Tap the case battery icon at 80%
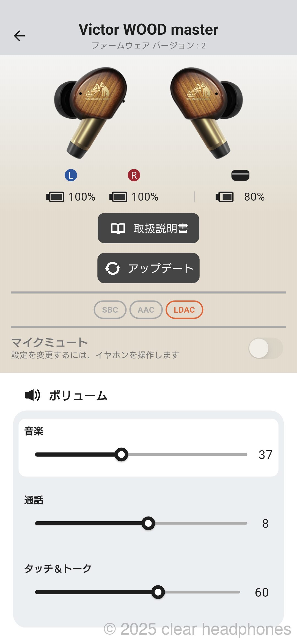The width and height of the screenshot is (297, 644). (225, 197)
